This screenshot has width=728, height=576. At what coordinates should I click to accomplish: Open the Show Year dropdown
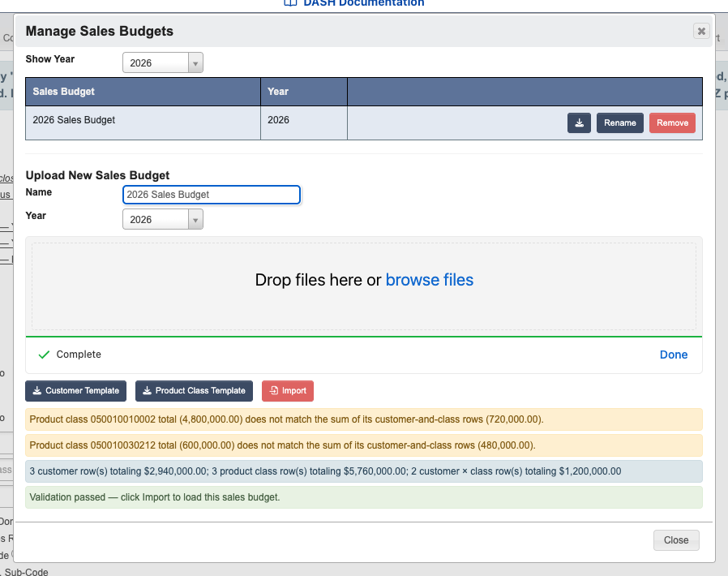point(163,62)
